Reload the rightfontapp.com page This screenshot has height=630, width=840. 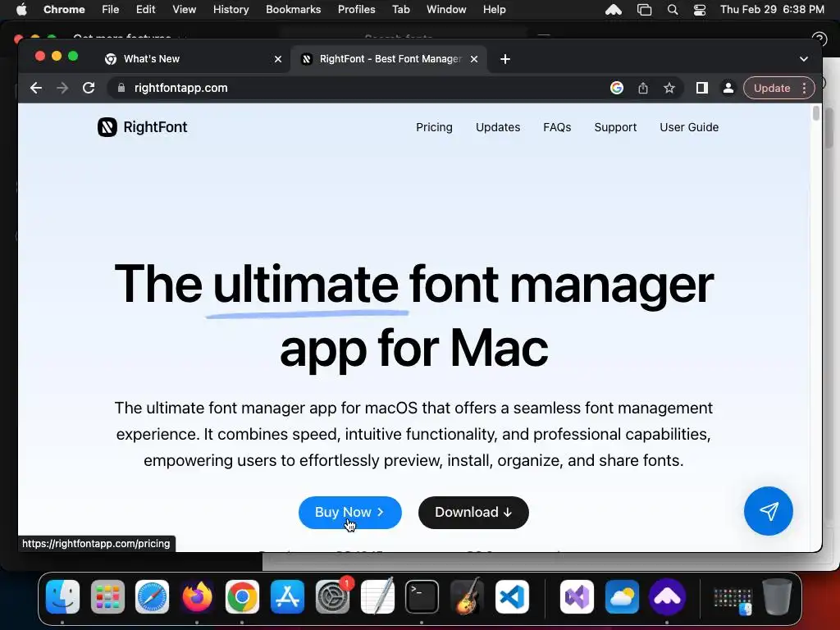[x=89, y=88]
